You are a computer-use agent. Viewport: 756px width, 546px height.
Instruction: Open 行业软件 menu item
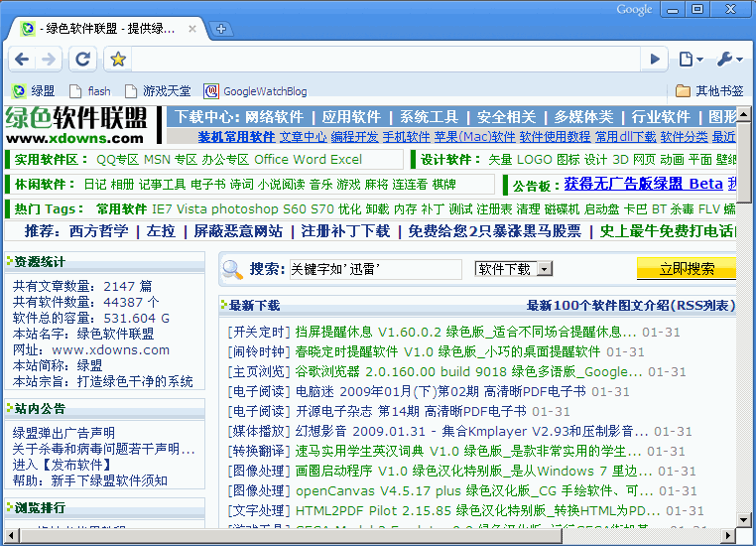[661, 117]
